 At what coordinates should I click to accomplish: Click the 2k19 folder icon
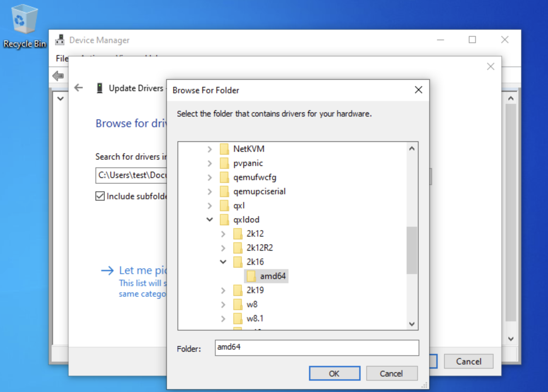click(x=238, y=290)
